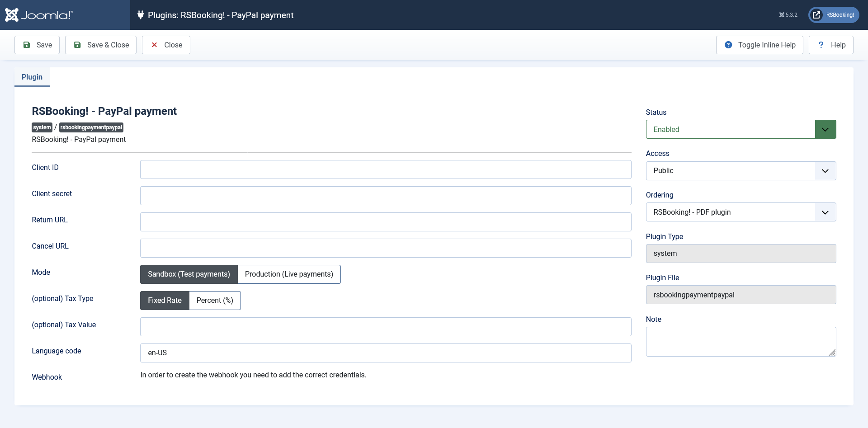Open the Access dropdown showing Public
The height and width of the screenshot is (428, 868).
[x=741, y=171]
